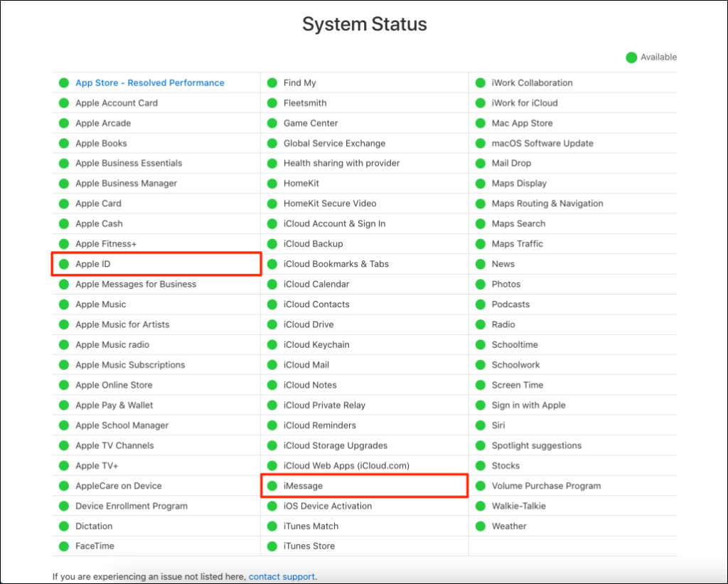Screen dimensions: 728x584
Task: Click the Apple Music Subscriptions entry
Action: [x=130, y=365]
